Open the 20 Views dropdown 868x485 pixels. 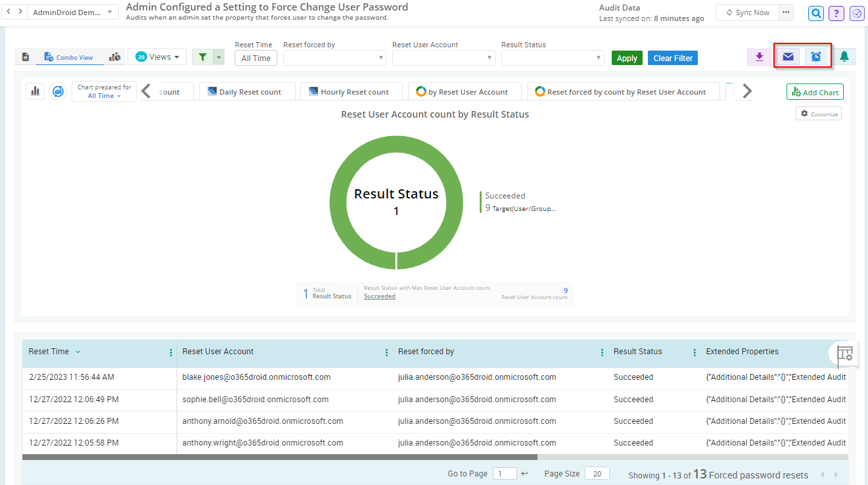pyautogui.click(x=157, y=57)
